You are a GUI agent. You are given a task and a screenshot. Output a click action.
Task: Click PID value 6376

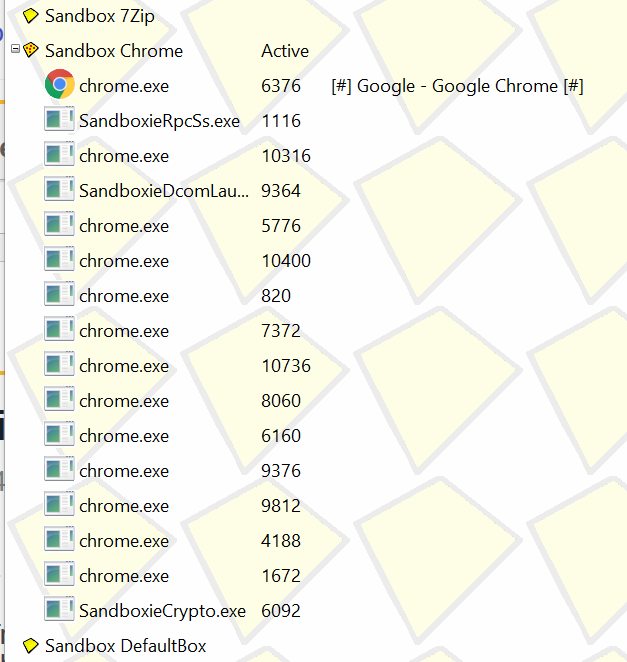(281, 86)
